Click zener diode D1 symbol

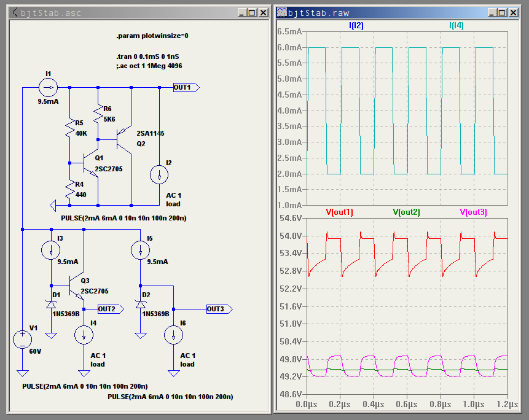pos(51,305)
